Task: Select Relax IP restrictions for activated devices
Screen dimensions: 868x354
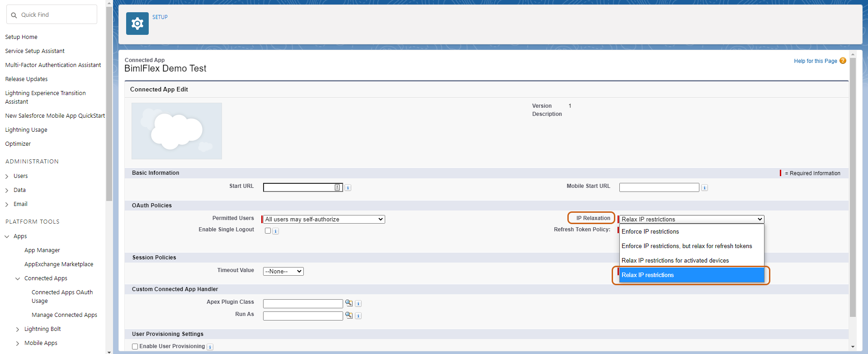Action: (x=692, y=260)
